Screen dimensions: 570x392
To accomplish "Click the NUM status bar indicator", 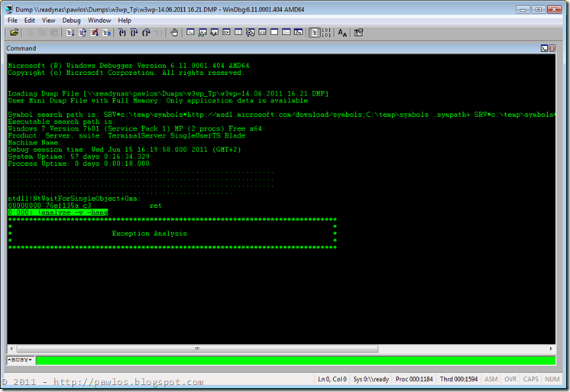I will tap(552, 379).
